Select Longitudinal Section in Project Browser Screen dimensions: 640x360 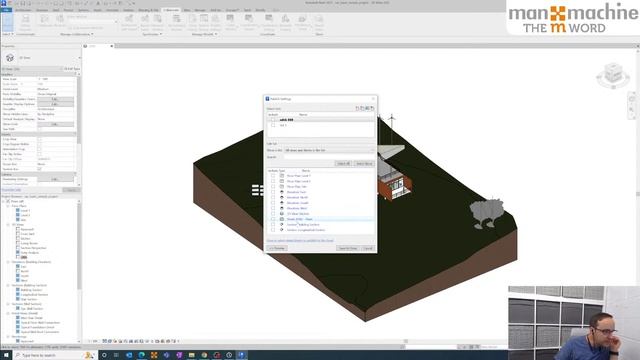pyautogui.click(x=34, y=295)
